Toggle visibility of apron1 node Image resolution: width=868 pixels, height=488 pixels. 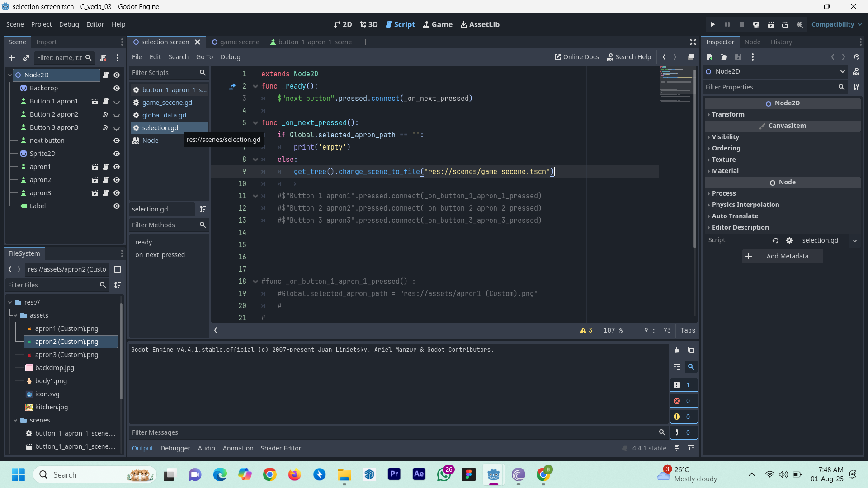(x=117, y=167)
